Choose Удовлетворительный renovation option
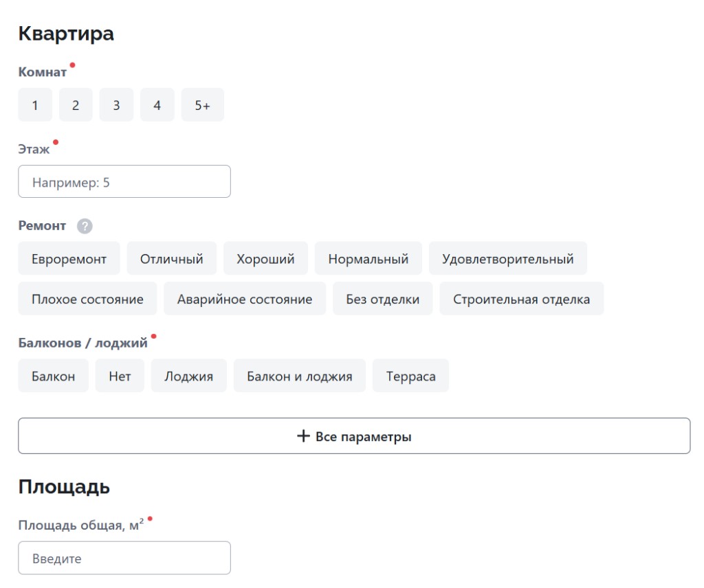This screenshot has width=704, height=588. [508, 258]
